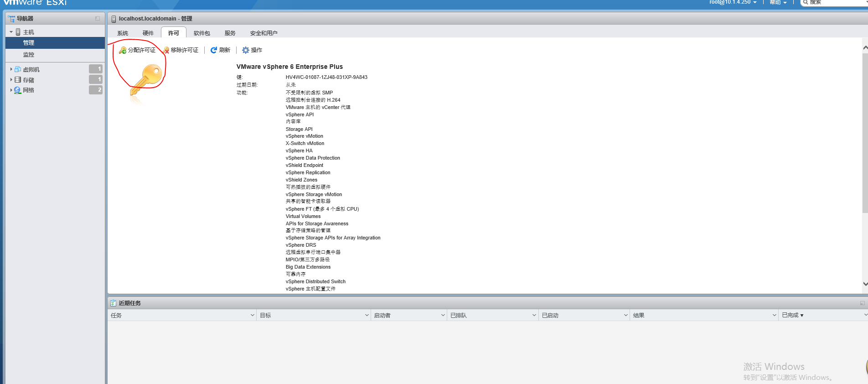Click the search magnifier icon
The height and width of the screenshot is (384, 868).
pyautogui.click(x=806, y=2)
